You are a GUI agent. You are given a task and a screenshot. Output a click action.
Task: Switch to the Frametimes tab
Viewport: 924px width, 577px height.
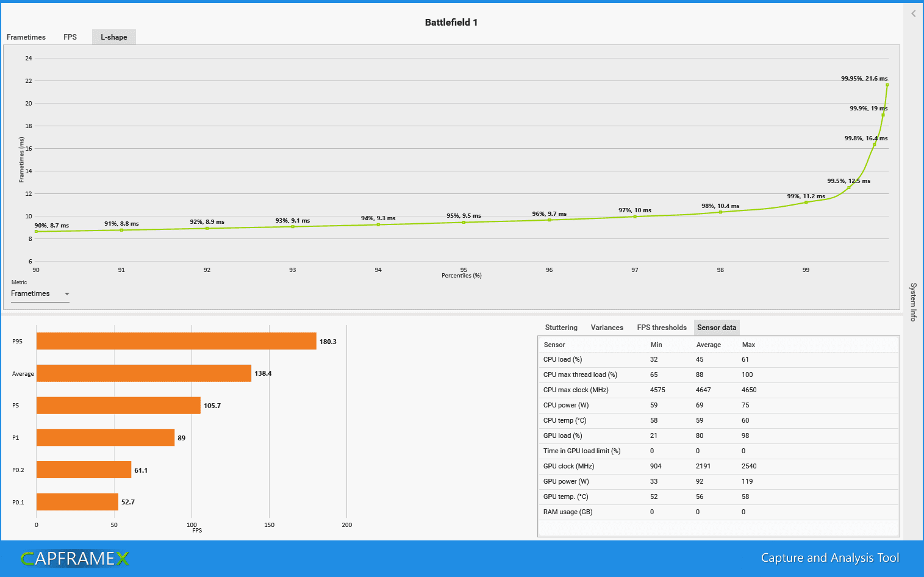click(26, 37)
